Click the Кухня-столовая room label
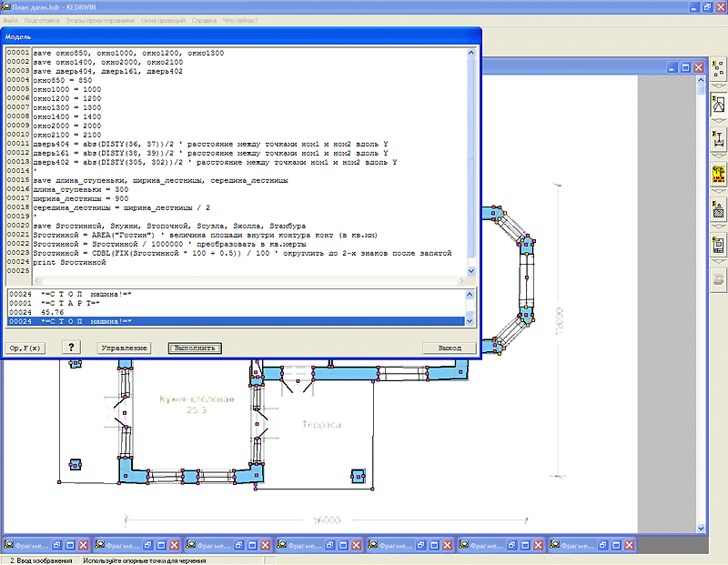 [x=197, y=399]
